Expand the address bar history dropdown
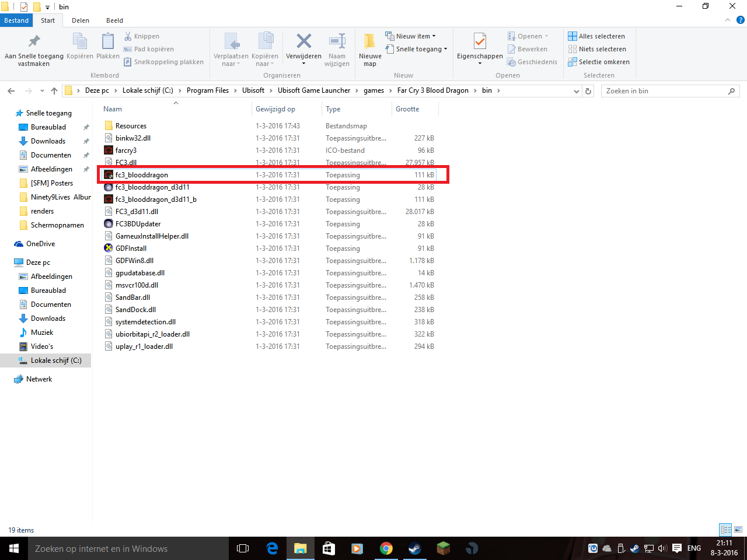The width and height of the screenshot is (747, 560). pos(577,91)
